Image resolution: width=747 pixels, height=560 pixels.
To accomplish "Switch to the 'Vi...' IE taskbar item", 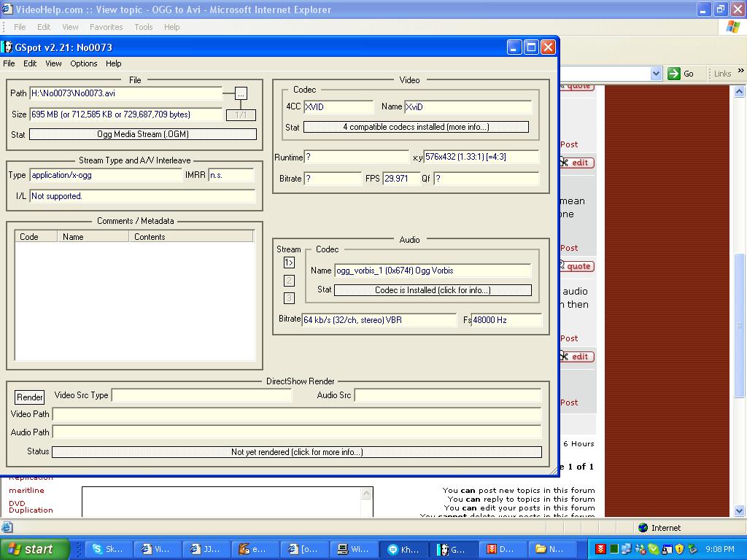I will click(x=158, y=549).
